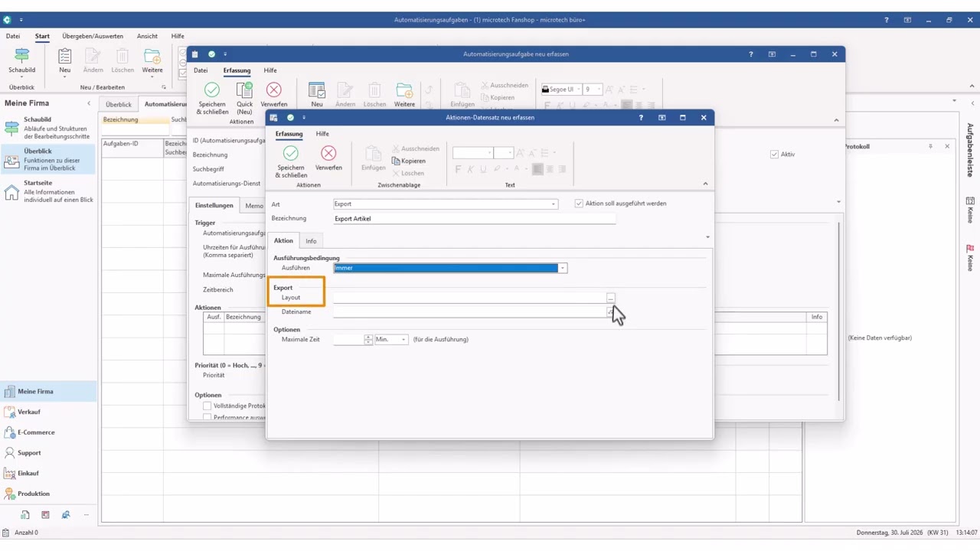
Task: Switch to the Info tab in Aktionen-Datensatz
Action: click(x=311, y=241)
